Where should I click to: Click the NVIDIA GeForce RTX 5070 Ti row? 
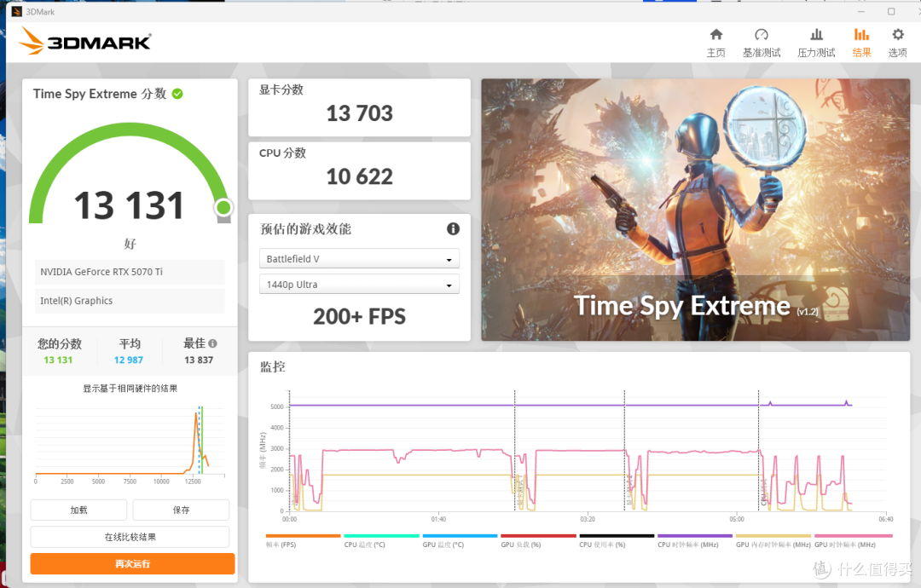click(x=130, y=272)
